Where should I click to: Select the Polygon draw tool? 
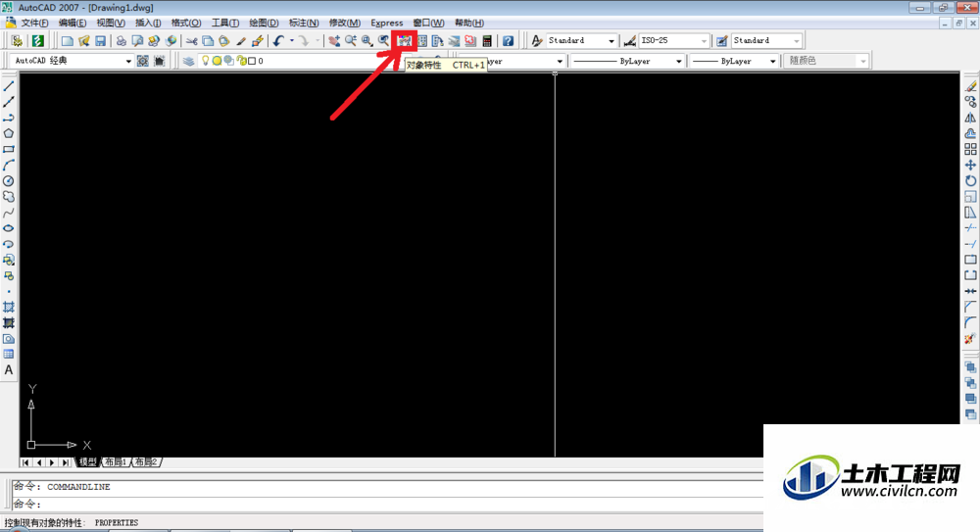[x=9, y=133]
